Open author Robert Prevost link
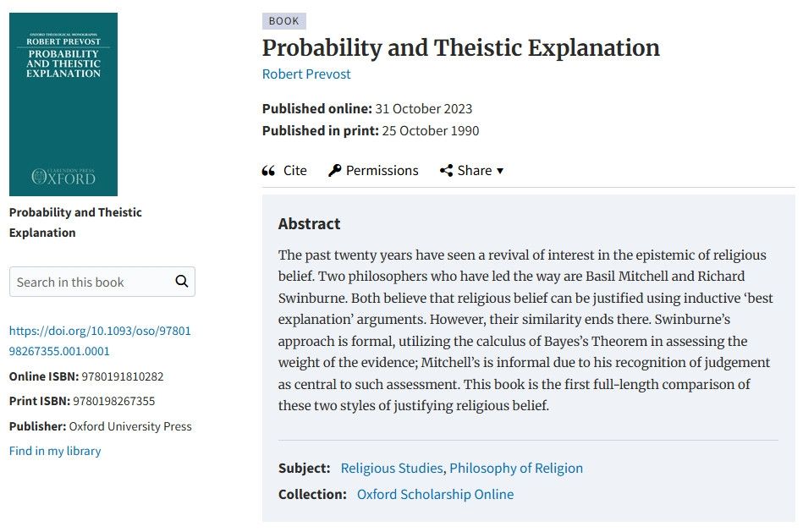This screenshot has height=532, width=803. tap(306, 74)
